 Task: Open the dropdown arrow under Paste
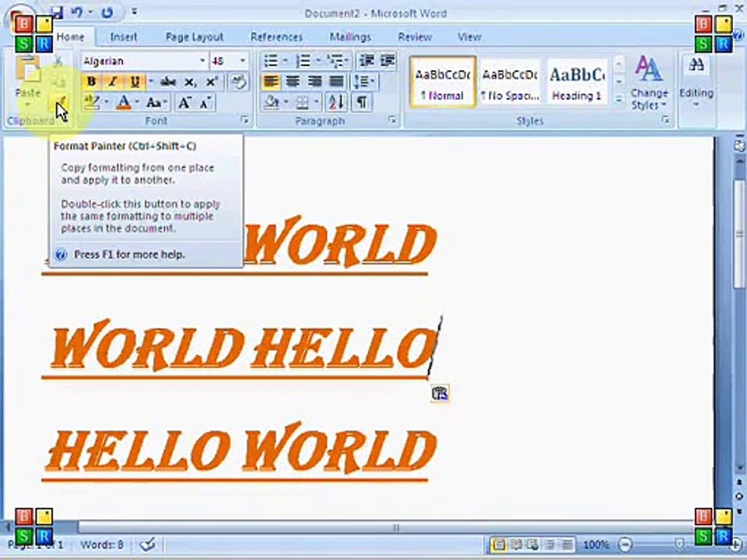(x=28, y=104)
